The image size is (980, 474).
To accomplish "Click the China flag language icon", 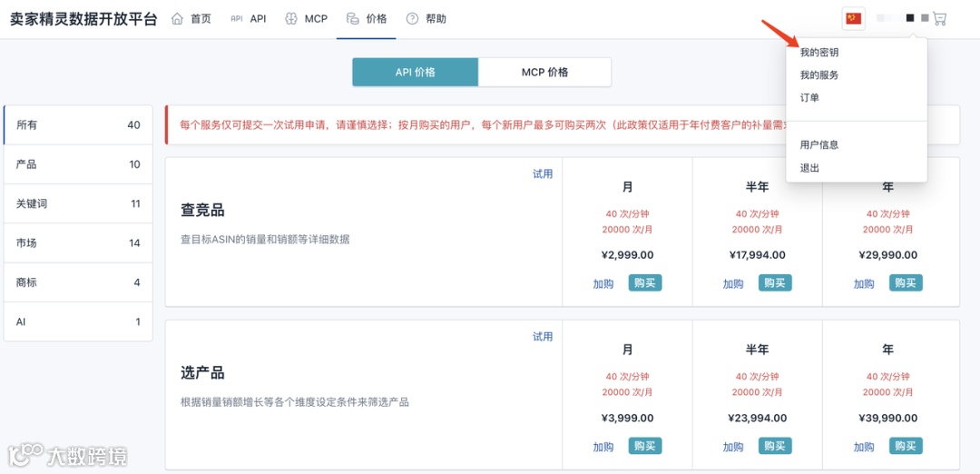I will [854, 19].
